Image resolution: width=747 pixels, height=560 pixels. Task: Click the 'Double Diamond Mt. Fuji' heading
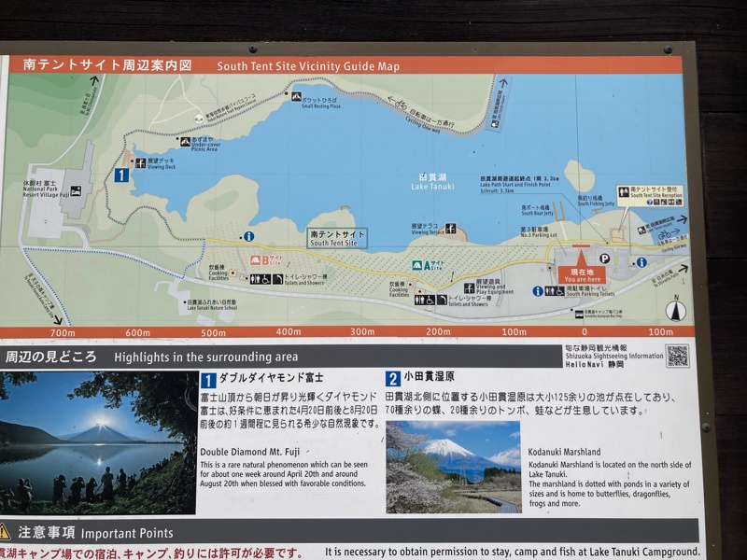click(x=249, y=452)
